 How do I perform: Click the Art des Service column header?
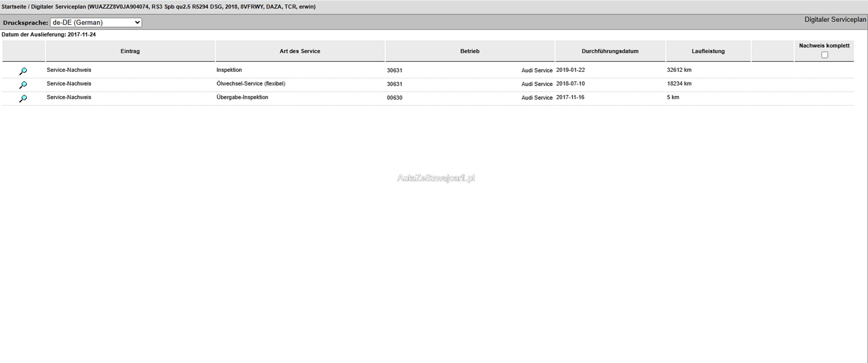coord(300,51)
